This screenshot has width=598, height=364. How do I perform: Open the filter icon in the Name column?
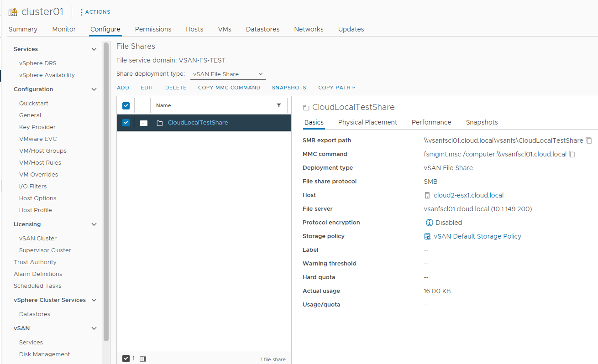279,105
